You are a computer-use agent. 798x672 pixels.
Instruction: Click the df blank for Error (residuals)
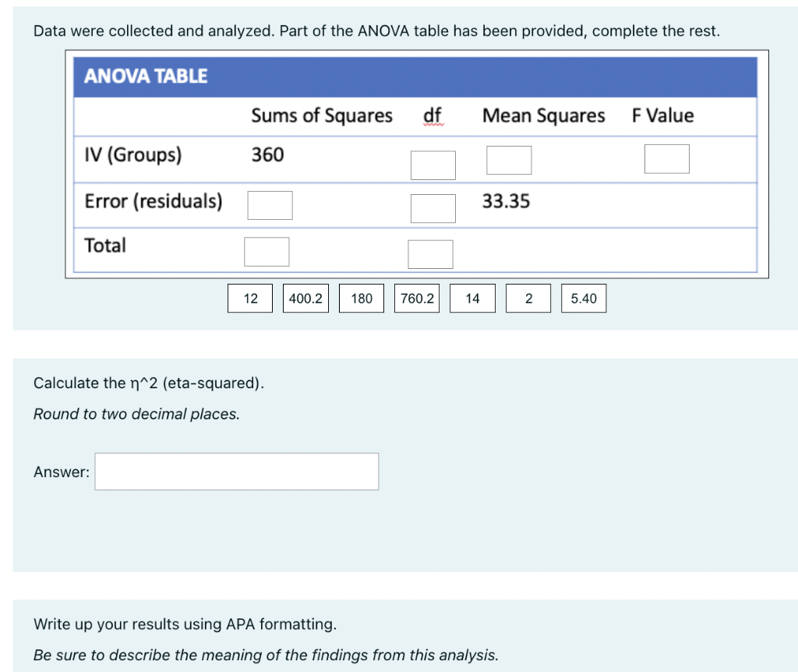(x=433, y=208)
